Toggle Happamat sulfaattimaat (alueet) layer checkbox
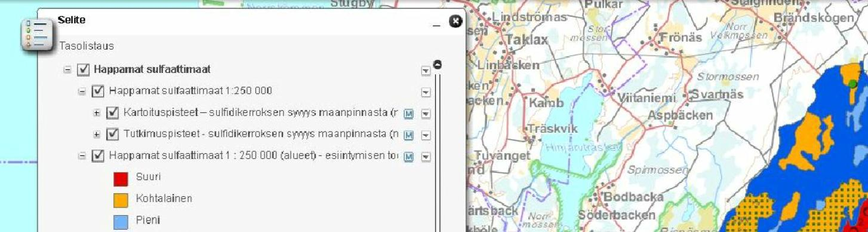The height and width of the screenshot is (232, 868). (x=99, y=156)
